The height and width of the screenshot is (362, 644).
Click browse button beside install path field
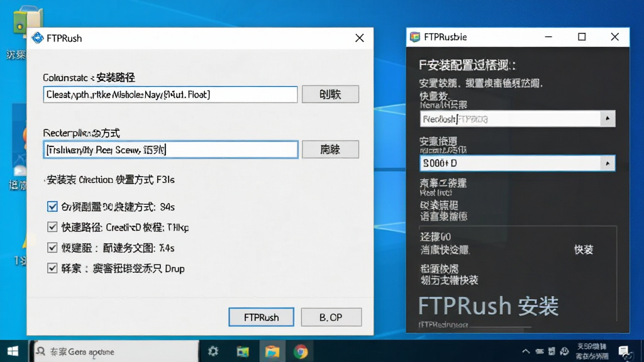[330, 94]
